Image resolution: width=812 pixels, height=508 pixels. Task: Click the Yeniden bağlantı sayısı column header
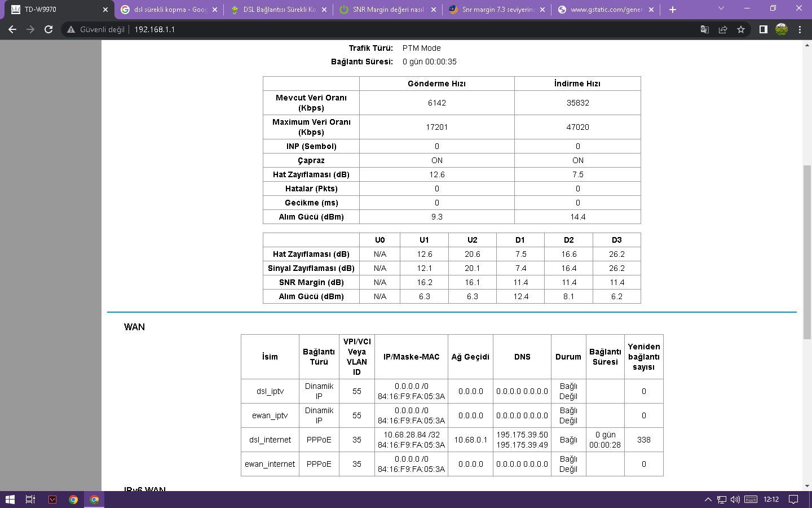tap(644, 357)
